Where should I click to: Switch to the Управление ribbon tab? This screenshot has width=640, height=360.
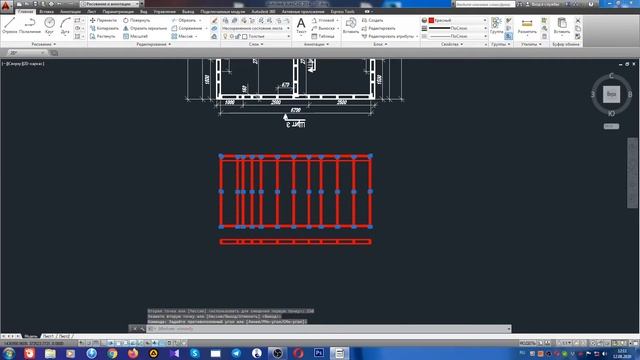(164, 11)
